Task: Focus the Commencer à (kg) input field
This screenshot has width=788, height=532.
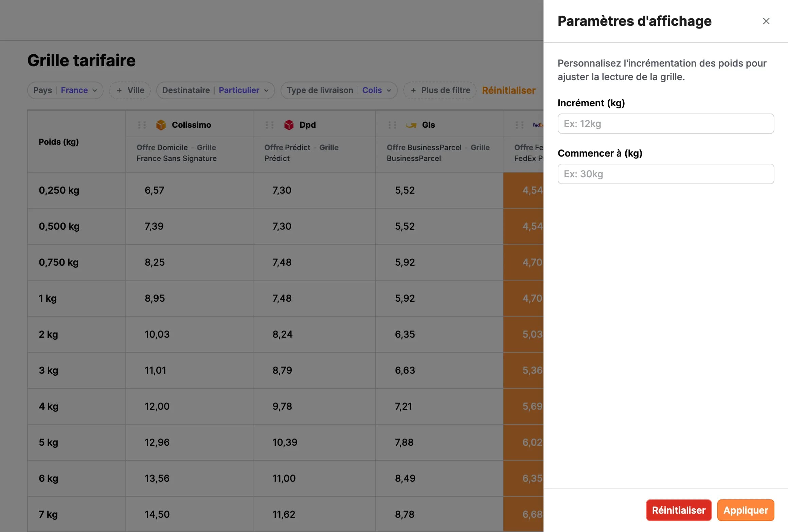Action: coord(665,174)
